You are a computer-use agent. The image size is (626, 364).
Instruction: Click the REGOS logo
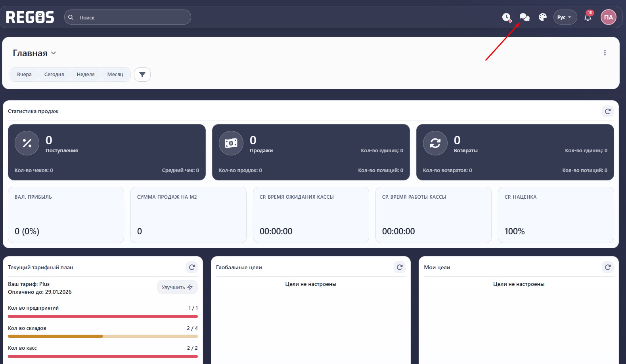pos(30,17)
